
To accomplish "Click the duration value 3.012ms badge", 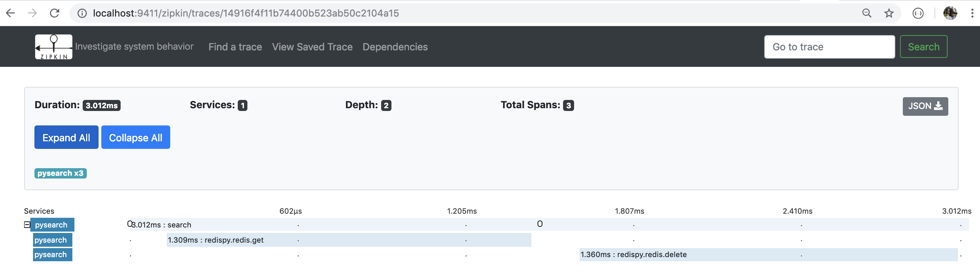I will click(x=102, y=105).
